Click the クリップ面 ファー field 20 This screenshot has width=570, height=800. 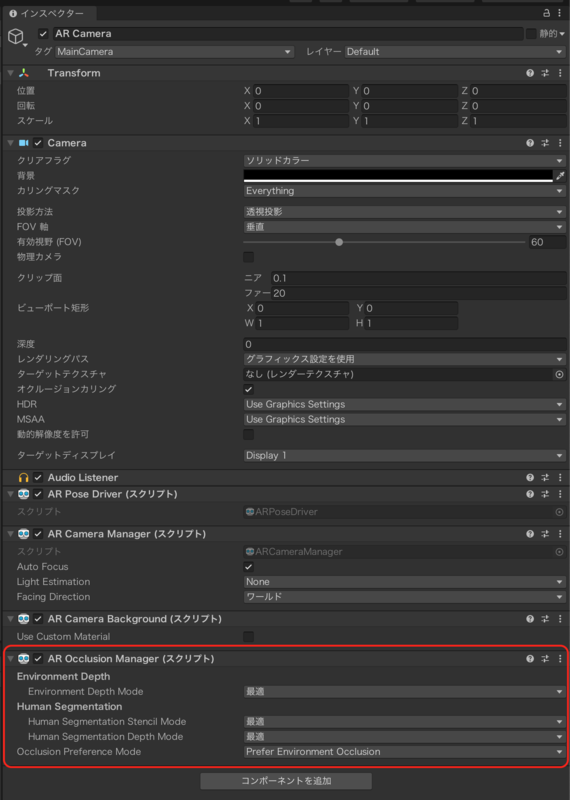tap(418, 293)
